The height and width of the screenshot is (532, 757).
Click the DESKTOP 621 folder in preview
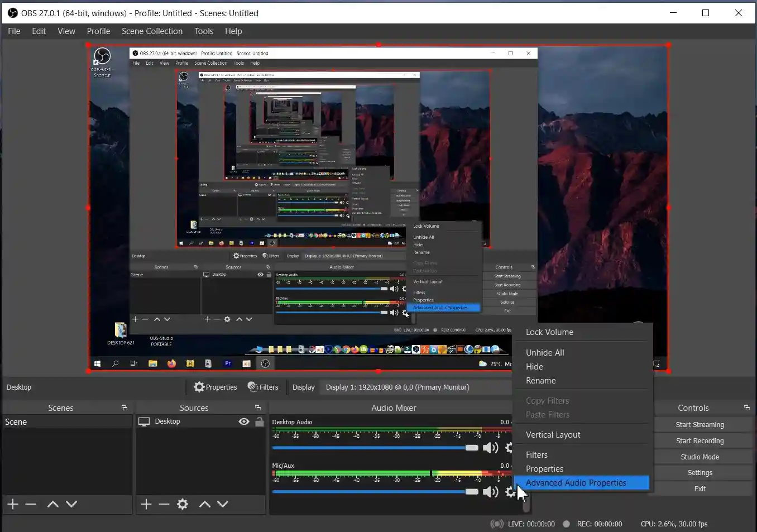[121, 334]
